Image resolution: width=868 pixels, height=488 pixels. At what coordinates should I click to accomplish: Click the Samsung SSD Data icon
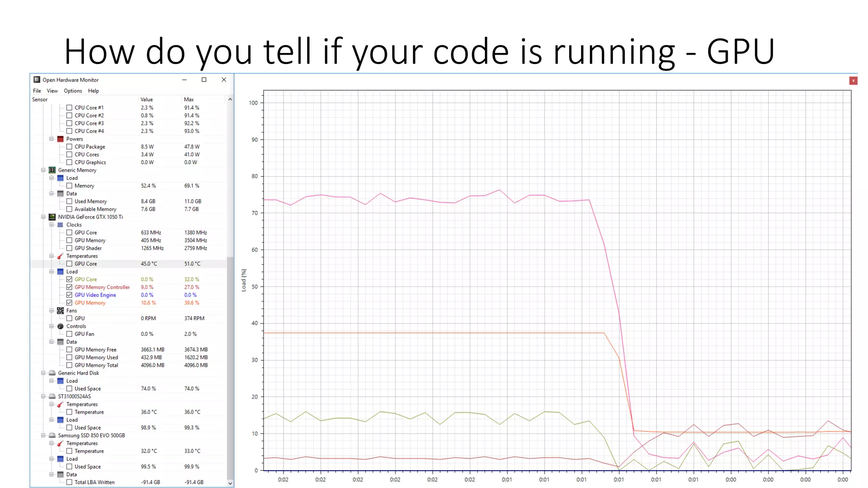pyautogui.click(x=60, y=474)
